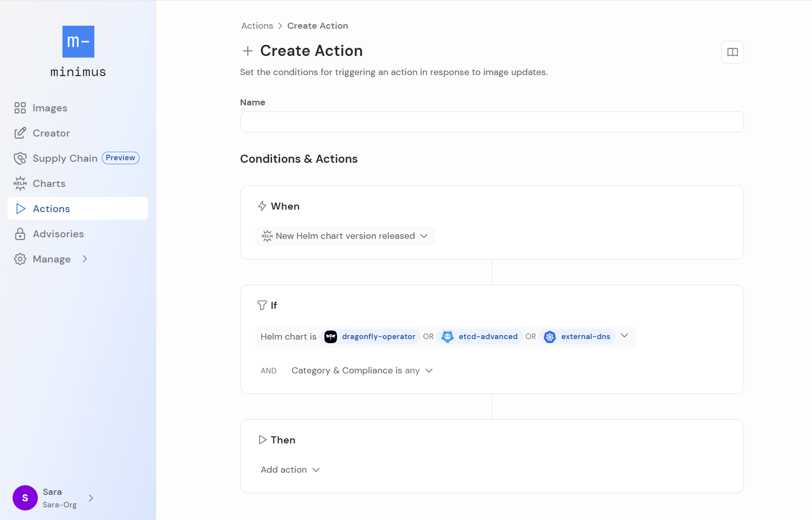Click the OR between etcd-advanced and external-dns
Screen dimensions: 812x520
pyautogui.click(x=530, y=337)
